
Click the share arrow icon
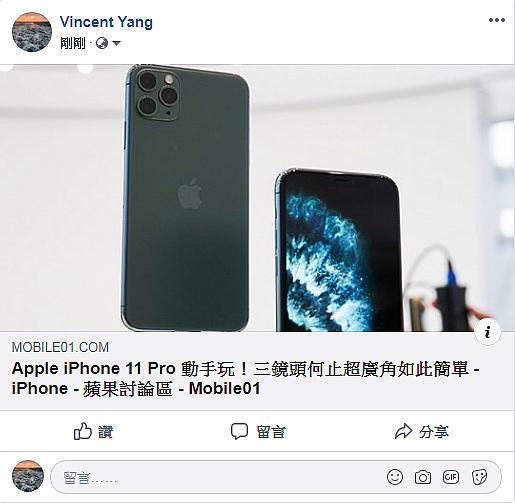(403, 431)
